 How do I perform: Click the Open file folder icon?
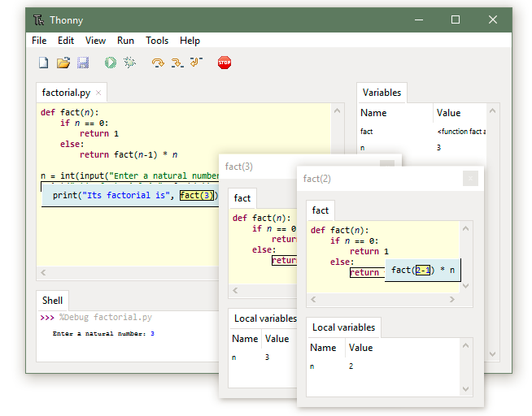[x=63, y=63]
